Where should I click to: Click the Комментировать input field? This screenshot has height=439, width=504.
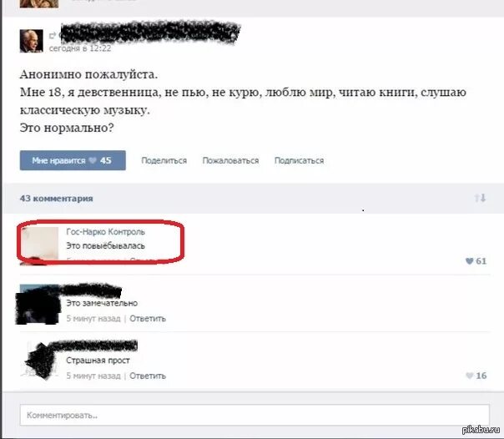255,415
